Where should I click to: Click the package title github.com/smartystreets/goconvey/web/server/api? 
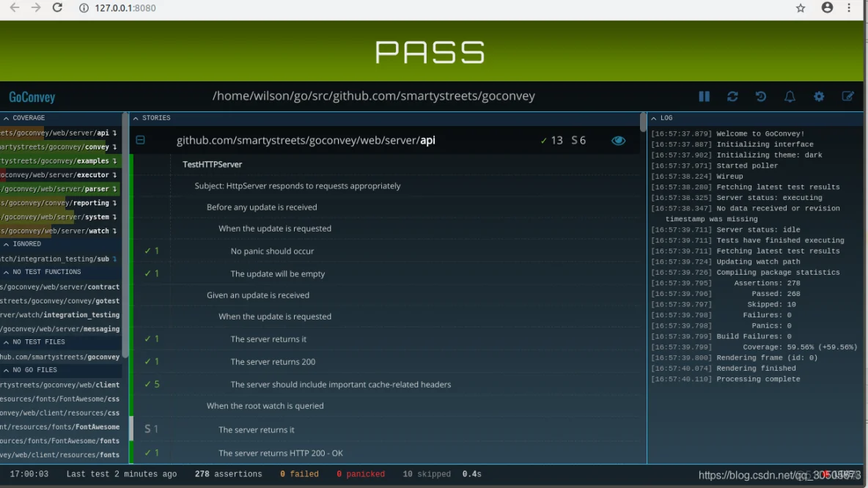(x=306, y=141)
